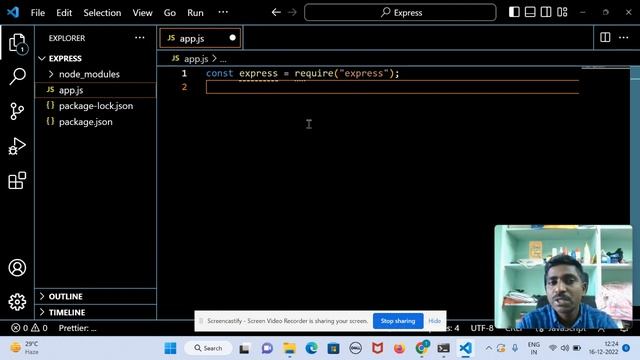Open the Dell app on taskbar
This screenshot has width=640, height=360.
356,349
